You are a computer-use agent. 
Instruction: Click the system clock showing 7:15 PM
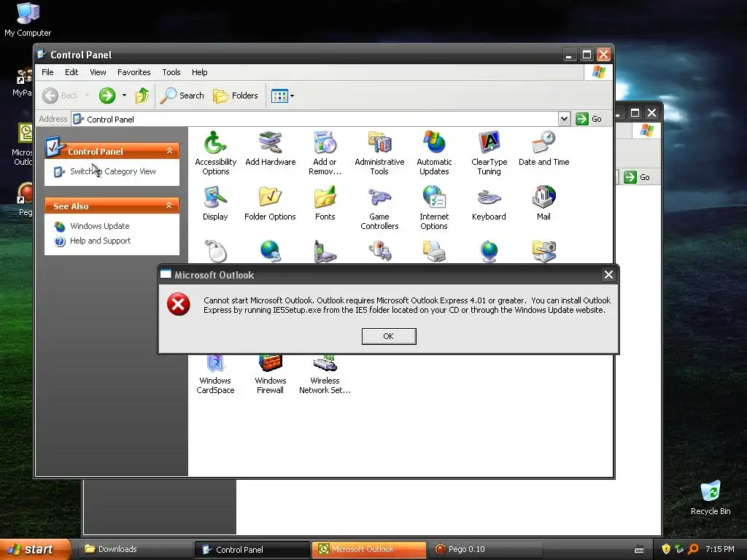point(720,549)
